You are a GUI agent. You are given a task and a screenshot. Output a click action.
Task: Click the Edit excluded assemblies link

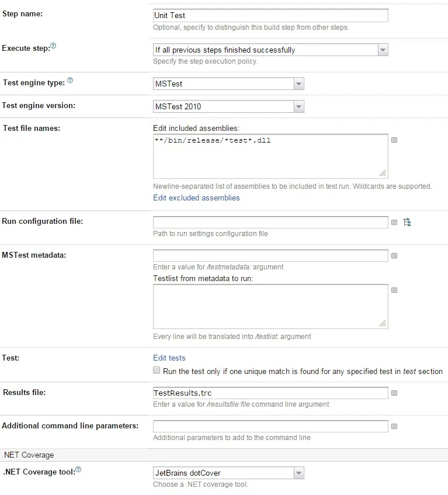196,198
